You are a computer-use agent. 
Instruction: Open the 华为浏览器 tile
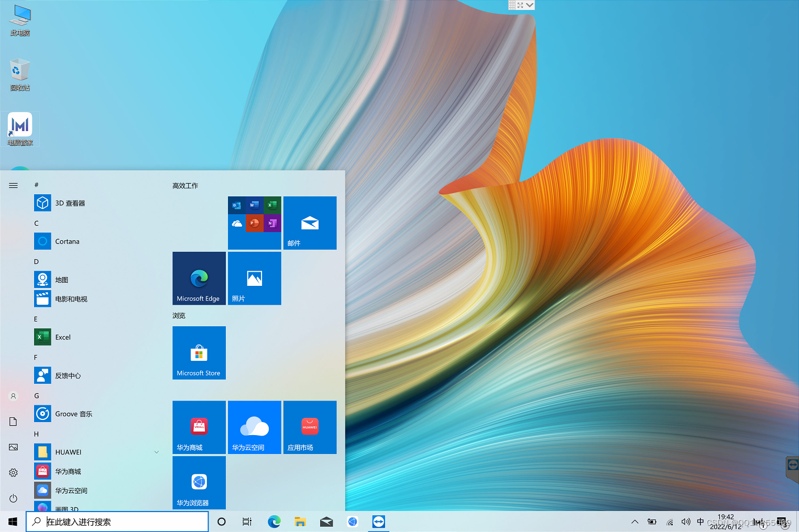[199, 483]
